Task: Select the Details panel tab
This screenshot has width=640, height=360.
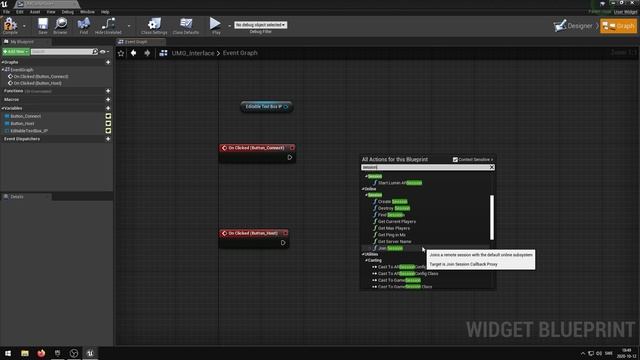Action: coord(26,197)
